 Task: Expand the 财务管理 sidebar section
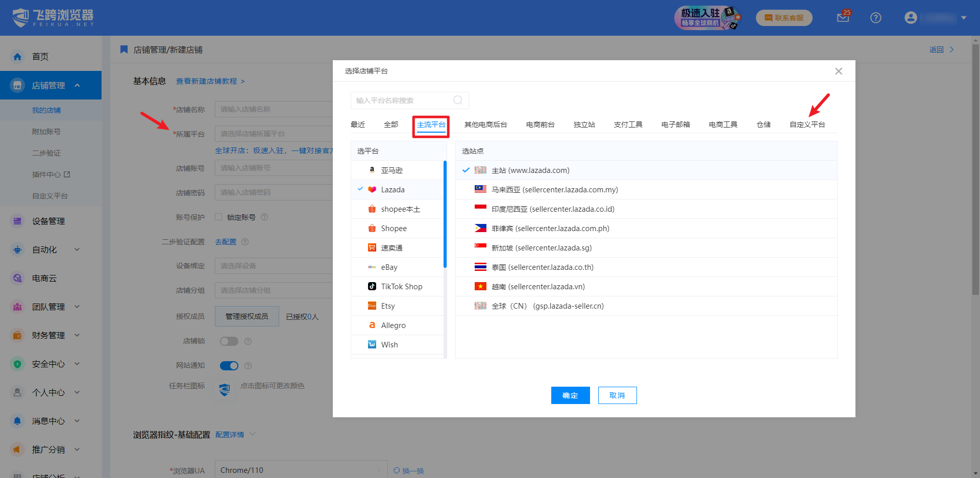pyautogui.click(x=78, y=335)
